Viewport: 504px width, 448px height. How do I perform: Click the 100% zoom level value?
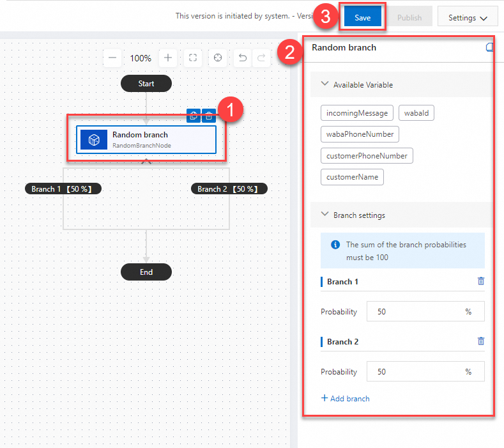pos(141,58)
